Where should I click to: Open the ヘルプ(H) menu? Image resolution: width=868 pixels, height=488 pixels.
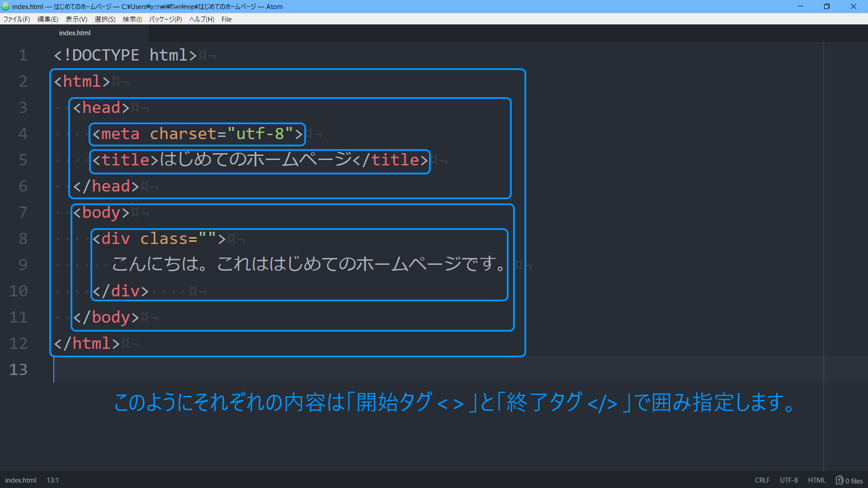tap(202, 19)
